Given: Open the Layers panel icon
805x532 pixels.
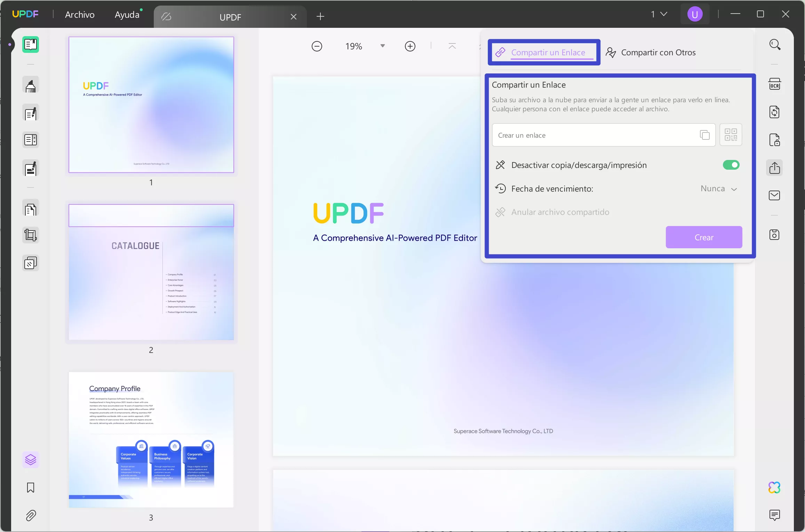Looking at the screenshot, I should [x=31, y=460].
